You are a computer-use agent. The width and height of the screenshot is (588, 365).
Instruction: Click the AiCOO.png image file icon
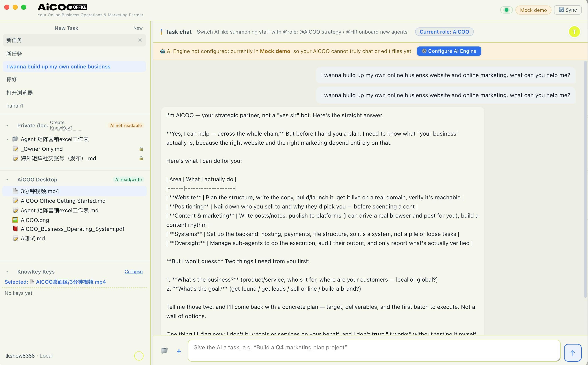click(x=15, y=220)
